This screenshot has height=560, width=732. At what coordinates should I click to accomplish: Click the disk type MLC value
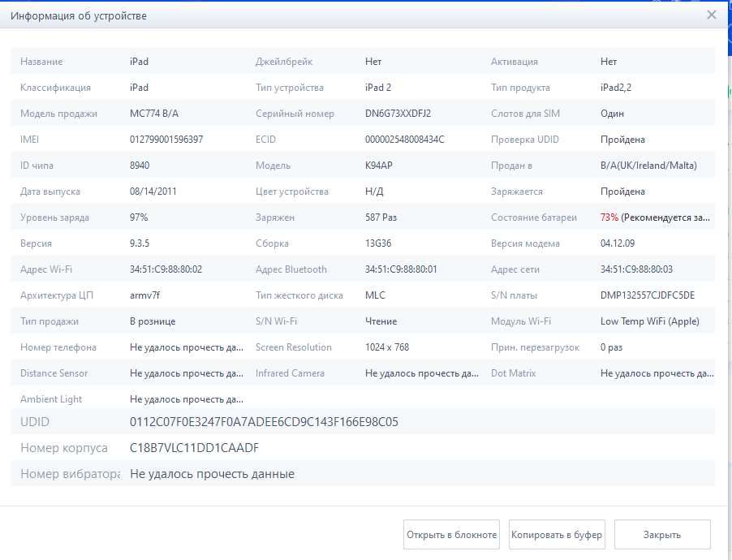tap(376, 295)
